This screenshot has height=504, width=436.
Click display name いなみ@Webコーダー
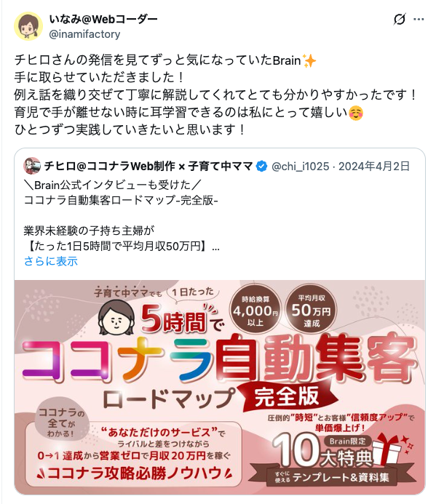tap(103, 20)
